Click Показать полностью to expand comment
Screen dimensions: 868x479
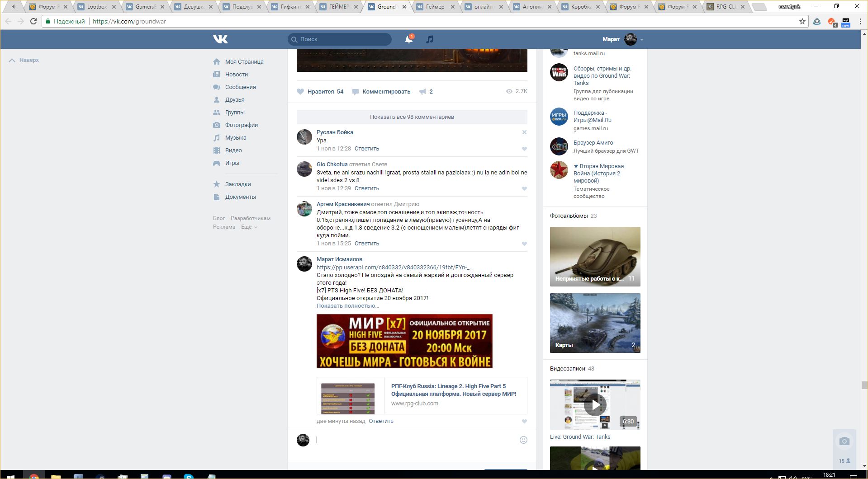pyautogui.click(x=347, y=306)
